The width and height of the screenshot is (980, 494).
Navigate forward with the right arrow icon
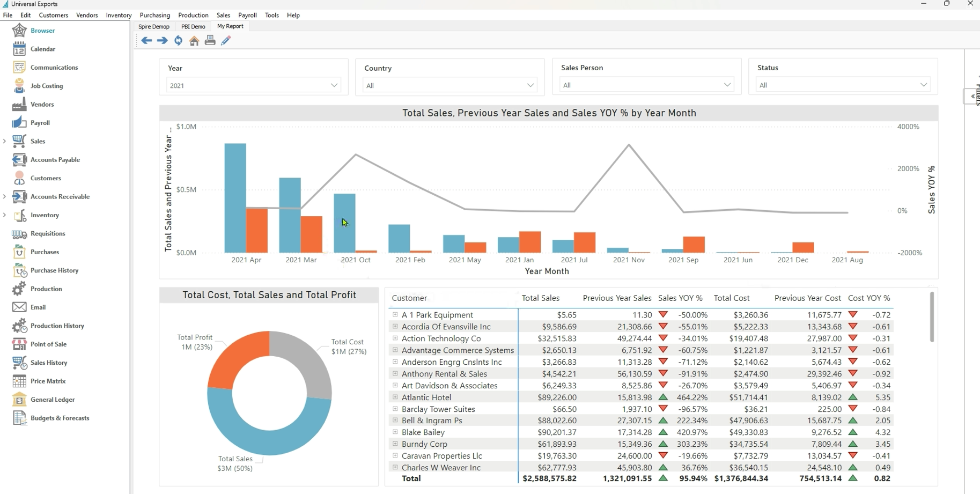click(x=163, y=40)
